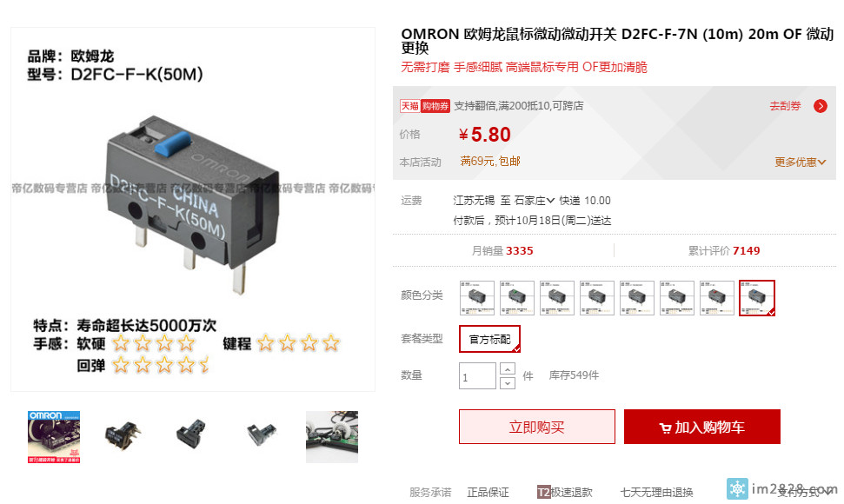Increase quantity with the up arrow

(507, 369)
